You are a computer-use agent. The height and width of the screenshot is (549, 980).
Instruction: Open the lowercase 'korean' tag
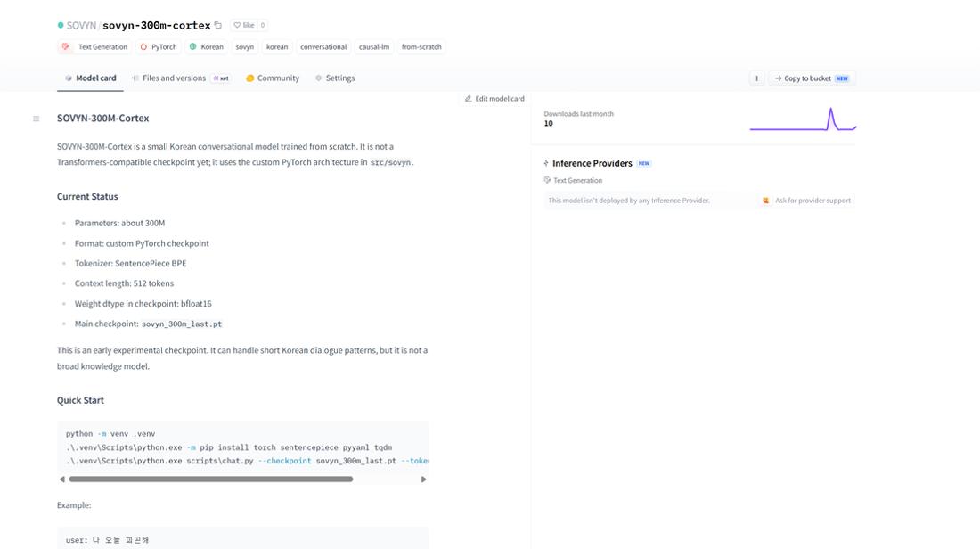coord(277,47)
